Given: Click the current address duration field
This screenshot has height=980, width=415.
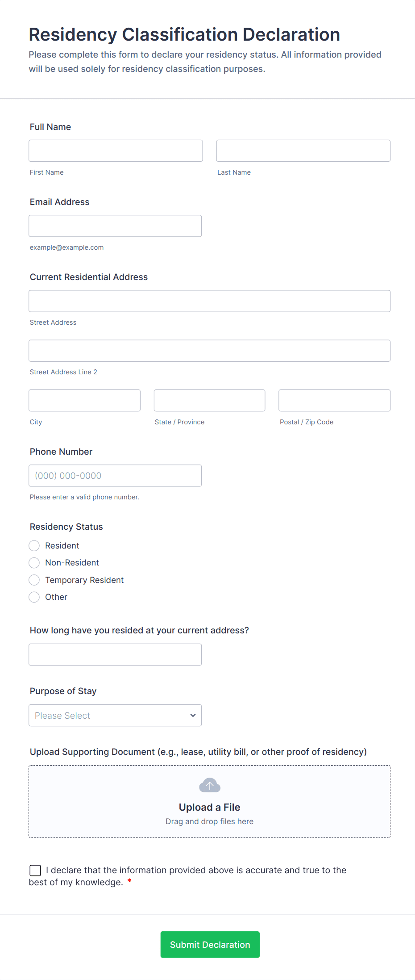Looking at the screenshot, I should 115,654.
